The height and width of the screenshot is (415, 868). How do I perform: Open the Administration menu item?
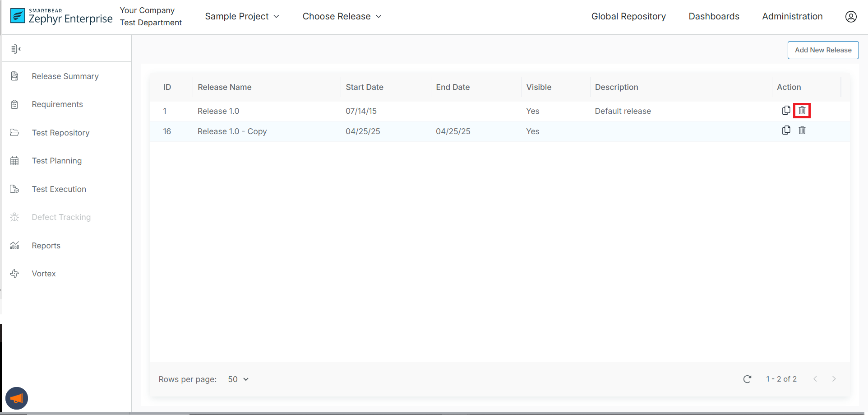(x=792, y=17)
